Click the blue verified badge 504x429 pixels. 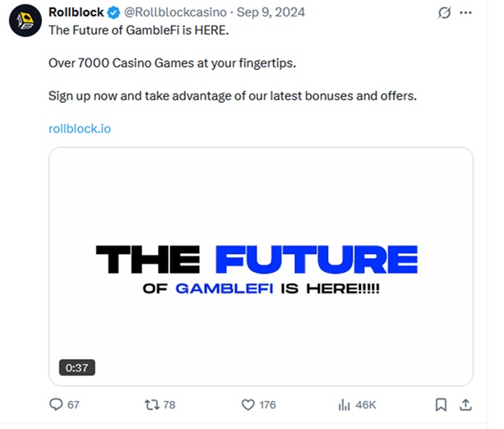coord(113,13)
